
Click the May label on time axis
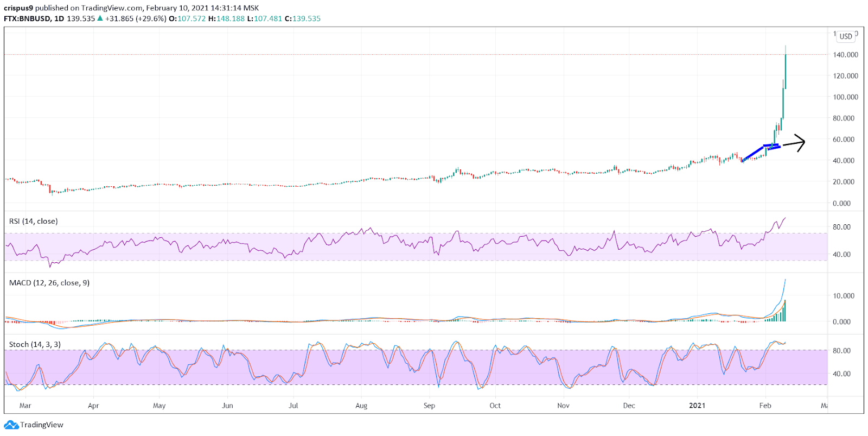[159, 406]
